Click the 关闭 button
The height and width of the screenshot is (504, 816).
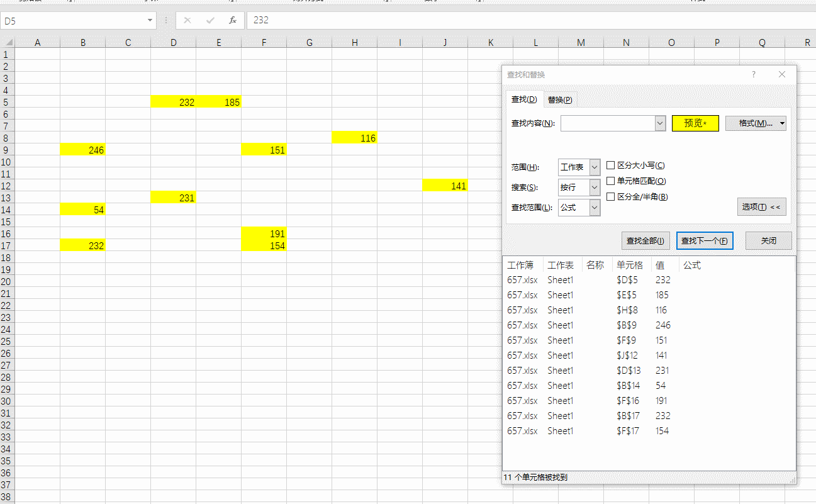(x=768, y=241)
